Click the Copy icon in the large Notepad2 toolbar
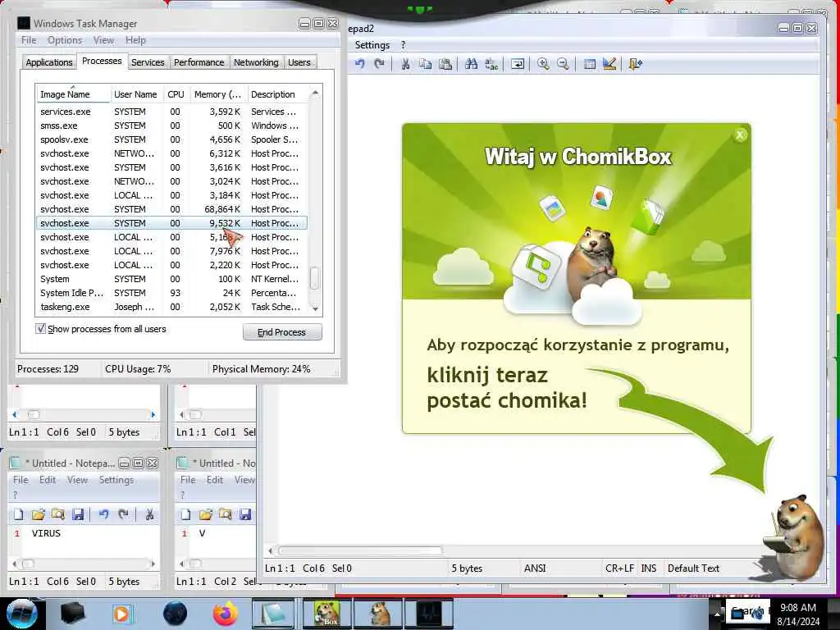840x630 pixels. click(x=426, y=64)
